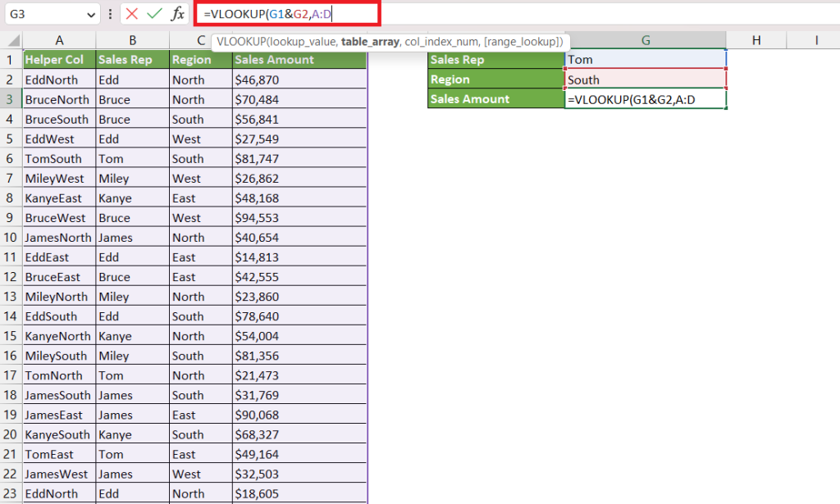Cancel the formula using the red X icon
Viewport: 840px width, 504px height.
point(133,14)
